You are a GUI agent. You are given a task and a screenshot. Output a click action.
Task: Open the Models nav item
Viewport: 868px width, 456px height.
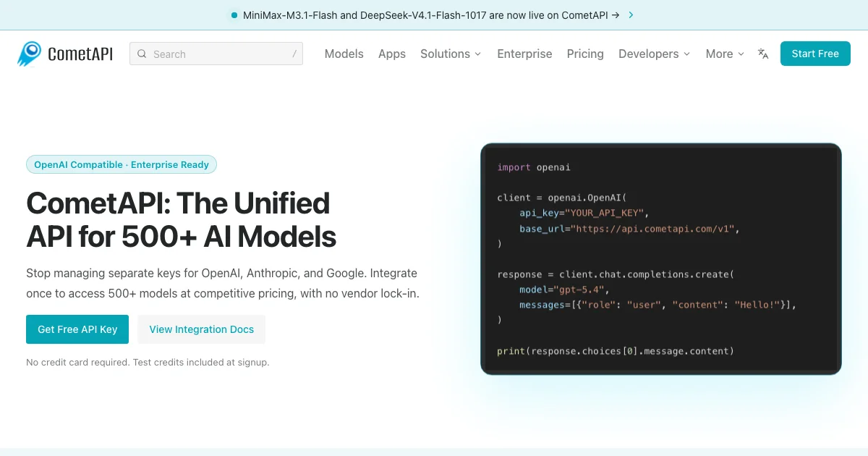344,54
